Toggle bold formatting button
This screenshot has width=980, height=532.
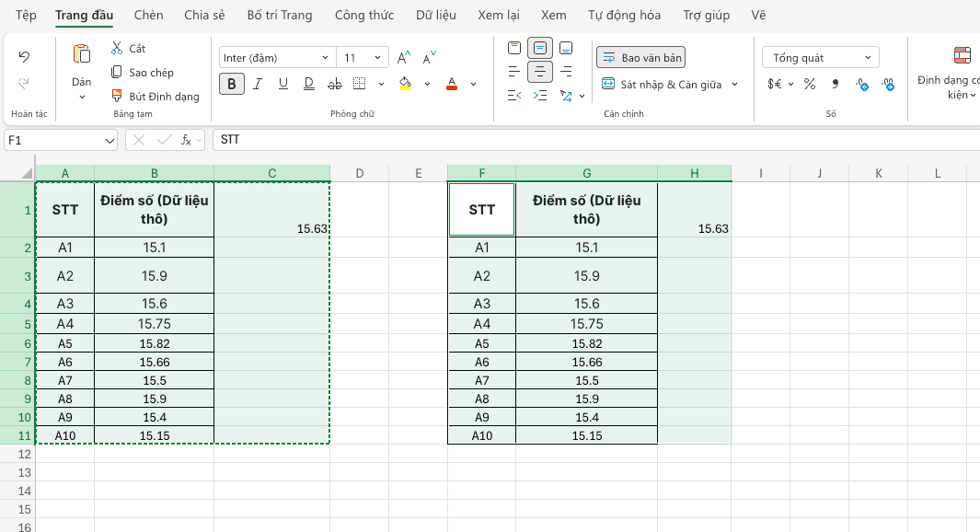point(232,84)
